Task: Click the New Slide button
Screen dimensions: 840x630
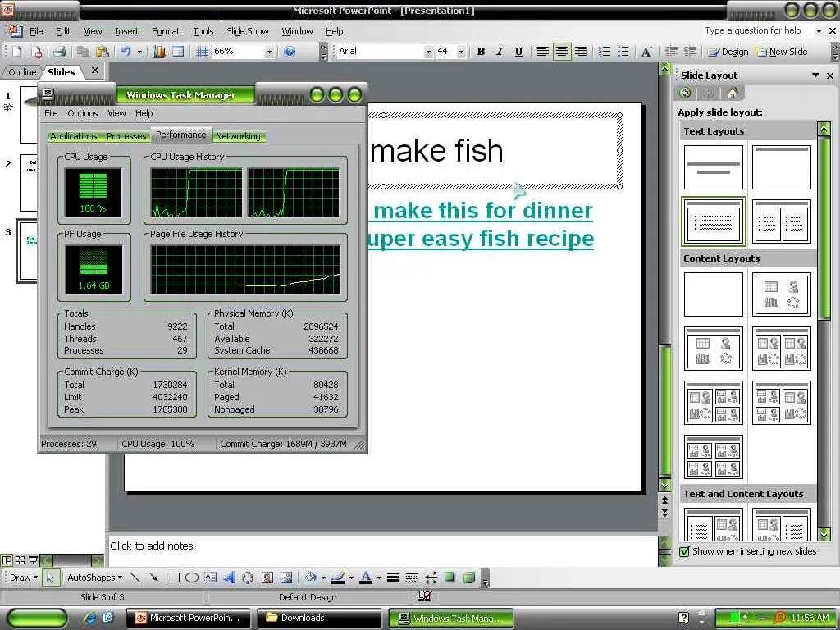Action: 781,52
